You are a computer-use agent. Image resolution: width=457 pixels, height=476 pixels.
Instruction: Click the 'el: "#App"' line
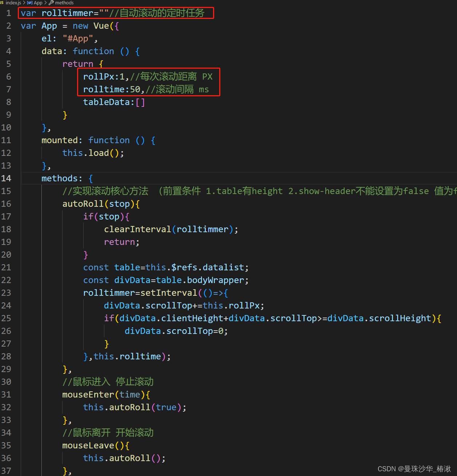(x=69, y=39)
